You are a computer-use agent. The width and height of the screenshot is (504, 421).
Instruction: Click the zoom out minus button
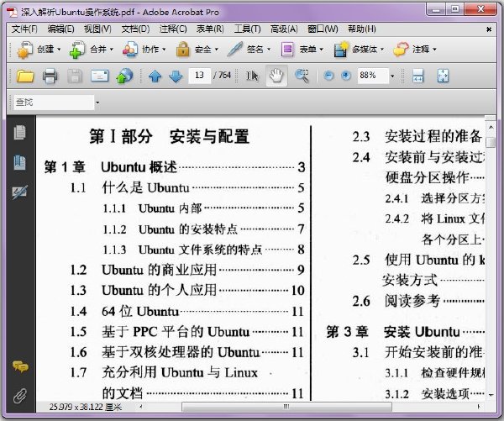pyautogui.click(x=328, y=76)
